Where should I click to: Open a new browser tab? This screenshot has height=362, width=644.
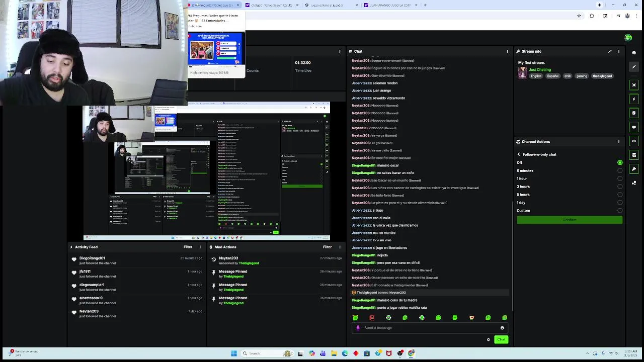425,5
